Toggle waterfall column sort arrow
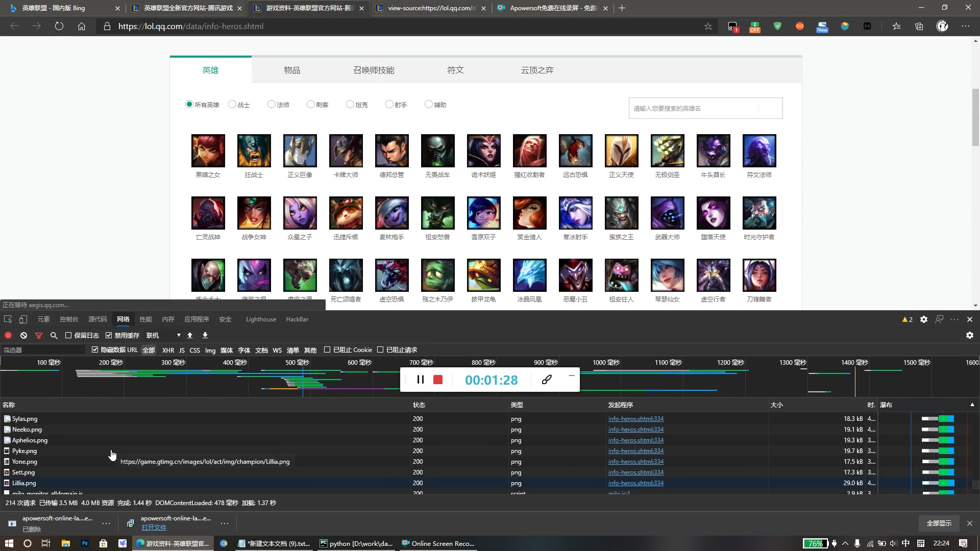Screen dimensions: 980x551 pyautogui.click(x=972, y=405)
